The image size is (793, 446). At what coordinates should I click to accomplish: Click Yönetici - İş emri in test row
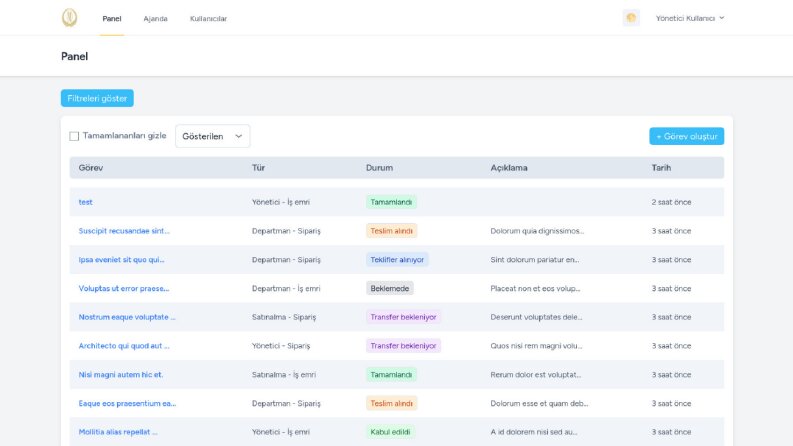(281, 202)
